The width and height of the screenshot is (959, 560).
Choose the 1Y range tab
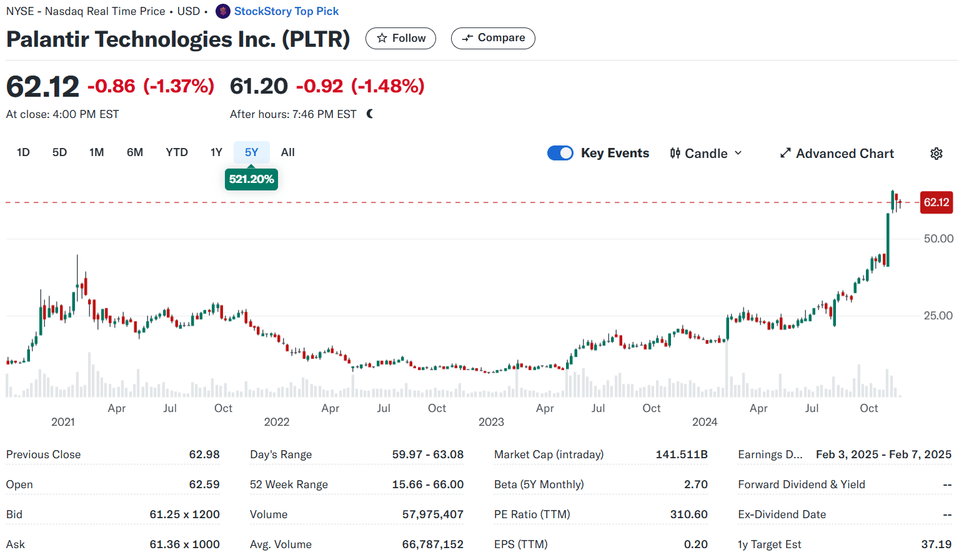[x=216, y=152]
